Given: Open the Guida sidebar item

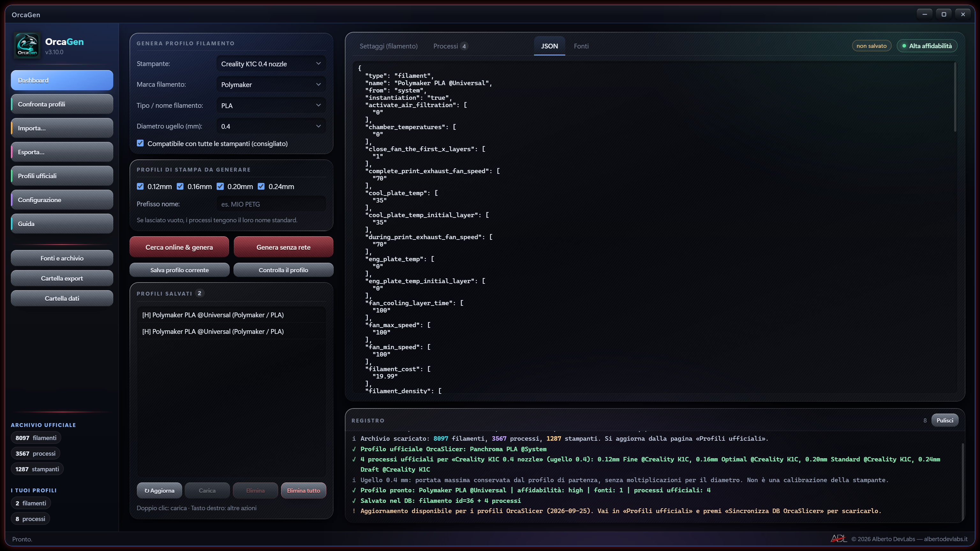Looking at the screenshot, I should point(62,224).
